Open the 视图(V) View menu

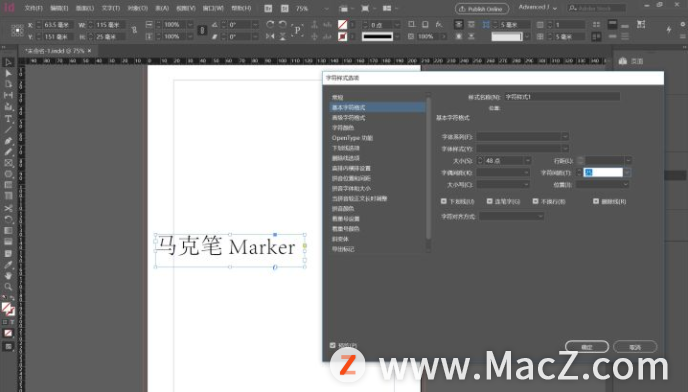[185, 8]
